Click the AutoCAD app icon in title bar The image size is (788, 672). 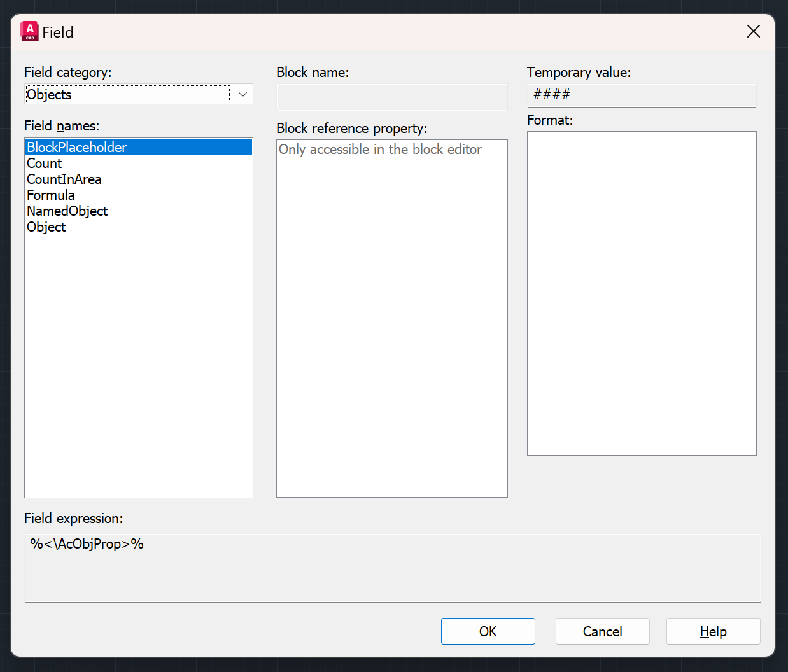click(29, 31)
